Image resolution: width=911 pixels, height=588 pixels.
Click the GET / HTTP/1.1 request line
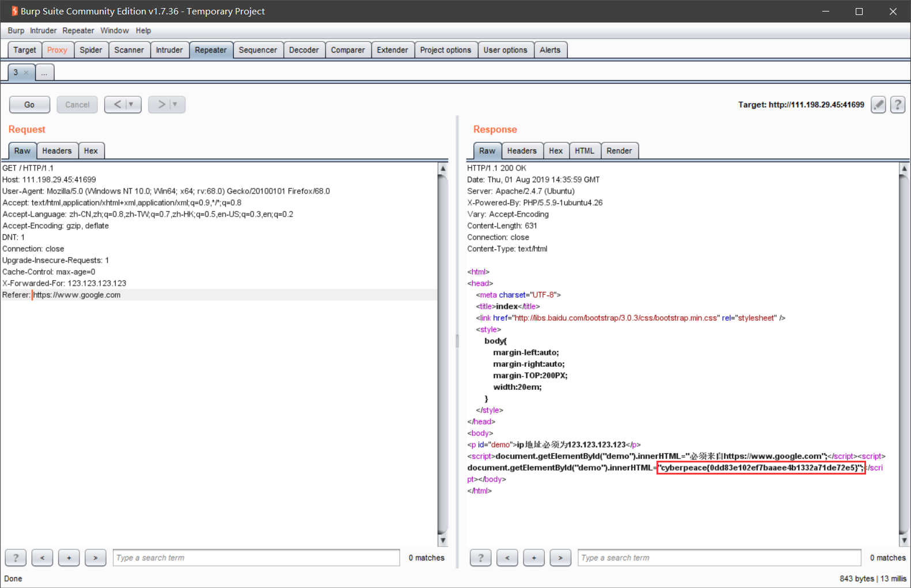pos(28,168)
